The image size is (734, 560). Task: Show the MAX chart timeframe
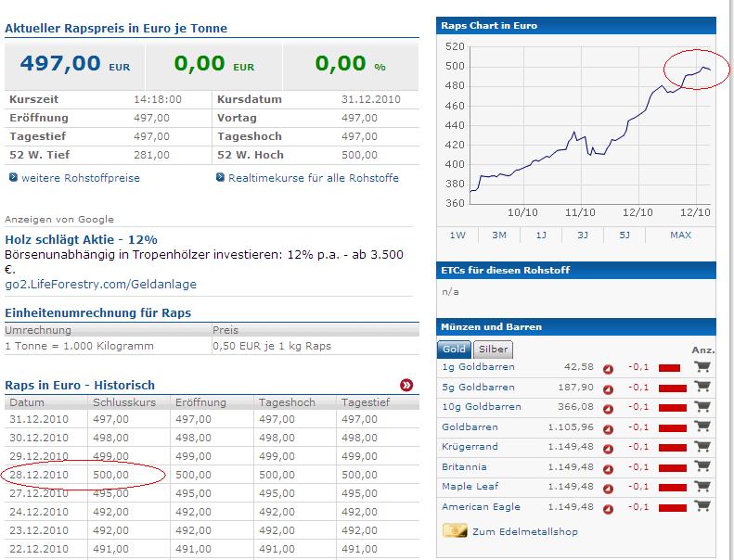click(680, 235)
